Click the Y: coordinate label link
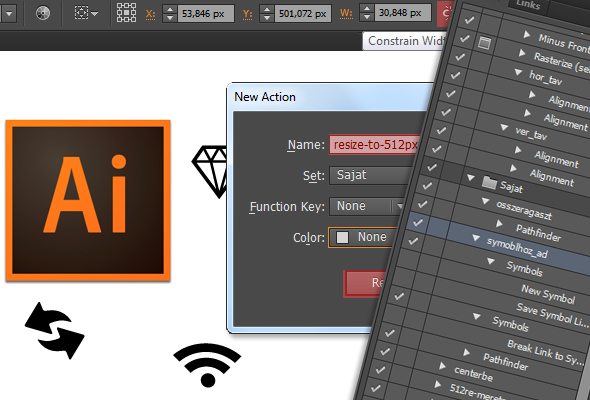This screenshot has width=590, height=400. [247, 14]
